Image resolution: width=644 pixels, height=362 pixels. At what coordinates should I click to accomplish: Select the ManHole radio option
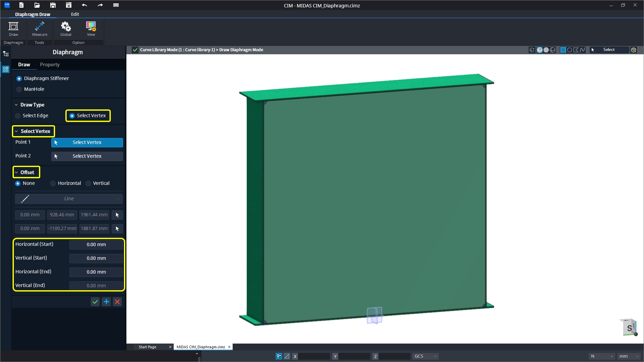[19, 89]
